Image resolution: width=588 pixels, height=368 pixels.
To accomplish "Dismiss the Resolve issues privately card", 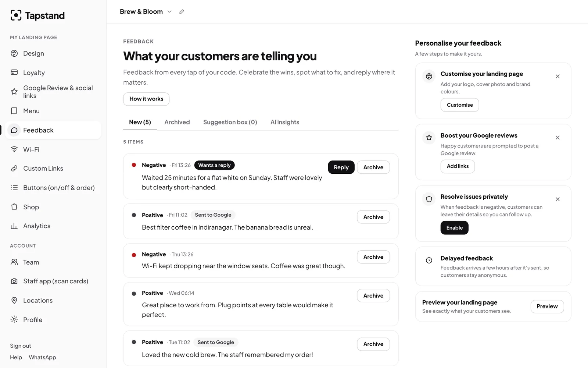I will pyautogui.click(x=557, y=199).
